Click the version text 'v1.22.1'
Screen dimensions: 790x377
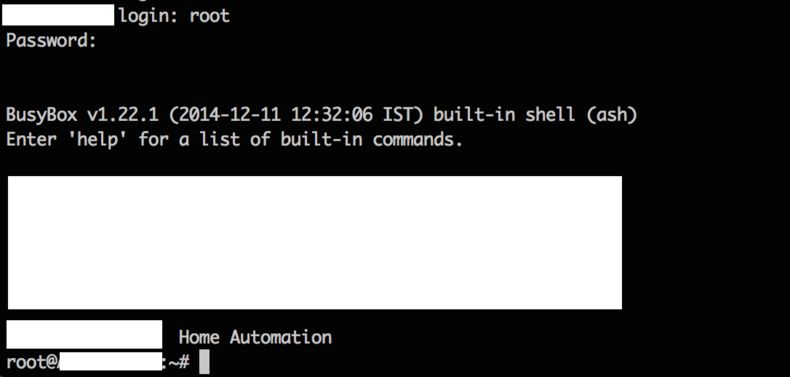click(123, 115)
